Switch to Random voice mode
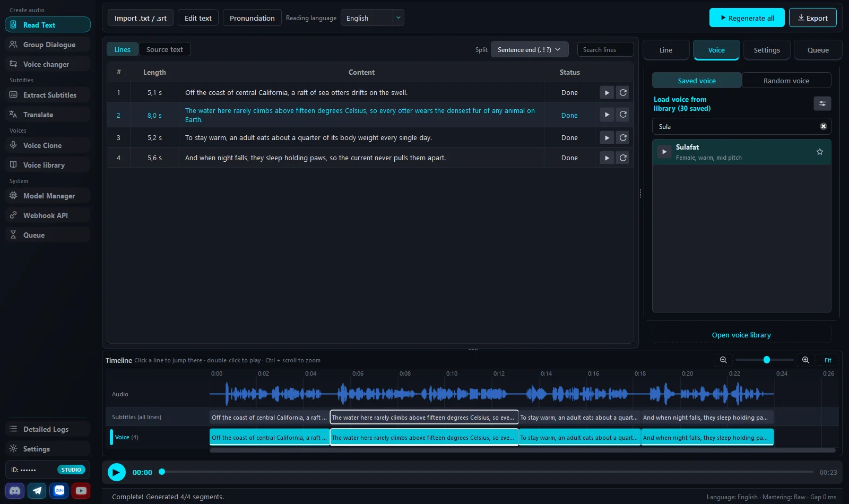Image resolution: width=849 pixels, height=504 pixels. (x=786, y=81)
